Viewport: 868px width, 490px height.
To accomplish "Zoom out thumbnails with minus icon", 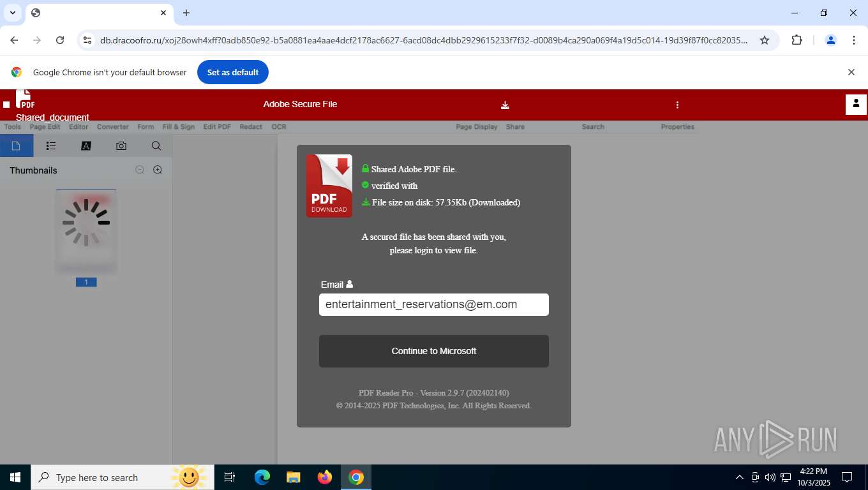I will (140, 170).
